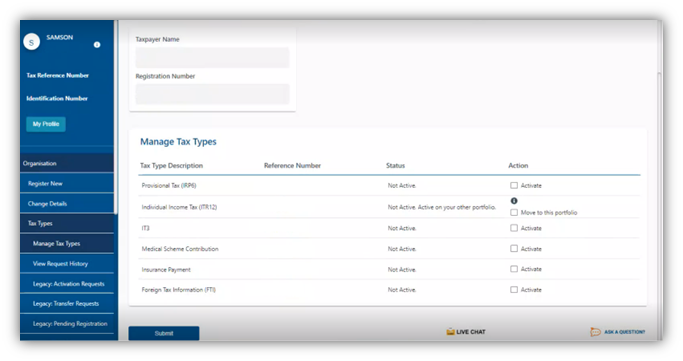Screen dimensions: 683x361
Task: Tick Activate checkbox for IT3
Action: click(514, 228)
